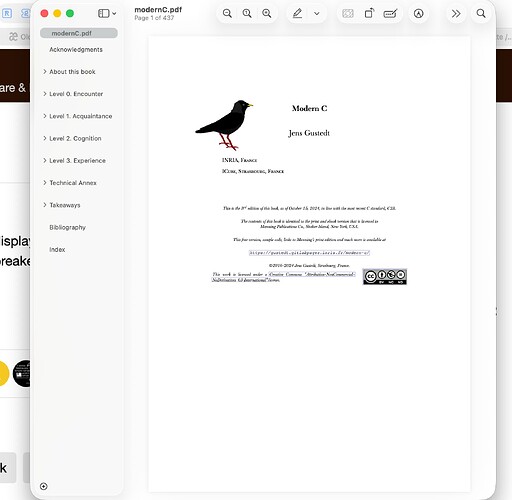512x500 pixels.
Task: Expand Level 2. Cognition chevron
Action: (x=45, y=138)
